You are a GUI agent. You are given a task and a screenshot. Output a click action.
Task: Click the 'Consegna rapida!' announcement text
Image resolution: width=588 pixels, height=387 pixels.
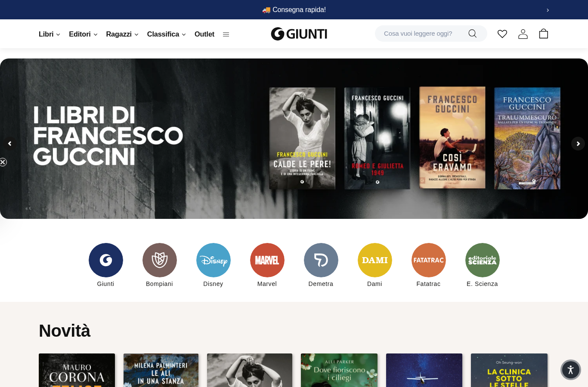[294, 10]
